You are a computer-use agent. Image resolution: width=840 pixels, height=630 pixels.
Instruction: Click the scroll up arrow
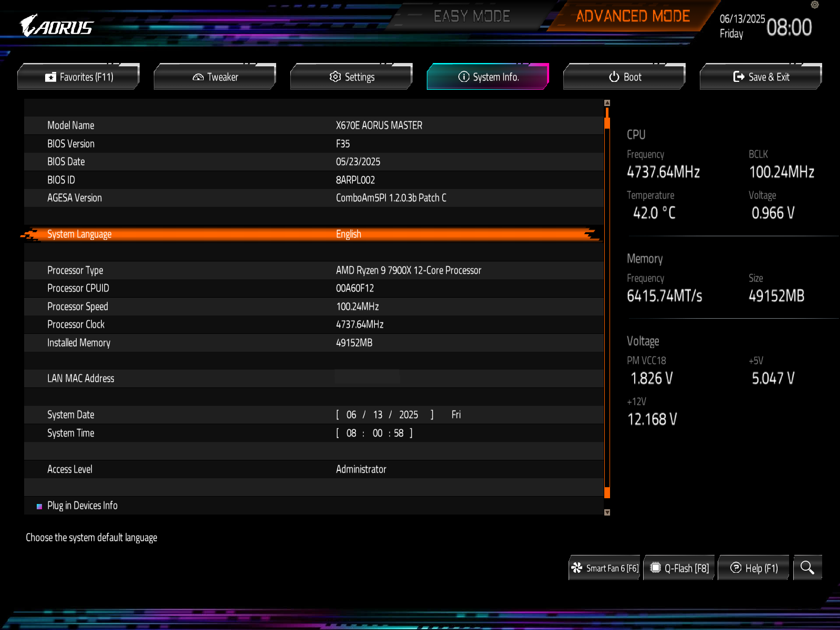click(607, 103)
